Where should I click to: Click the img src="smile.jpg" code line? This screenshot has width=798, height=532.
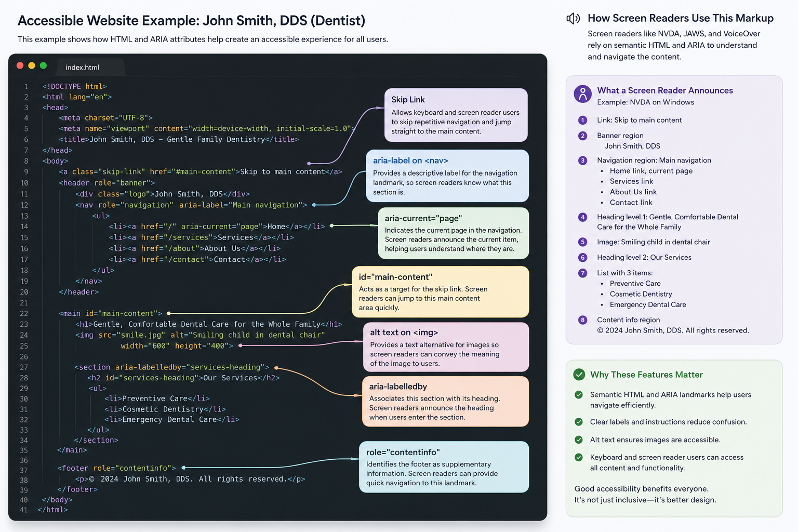pyautogui.click(x=200, y=335)
